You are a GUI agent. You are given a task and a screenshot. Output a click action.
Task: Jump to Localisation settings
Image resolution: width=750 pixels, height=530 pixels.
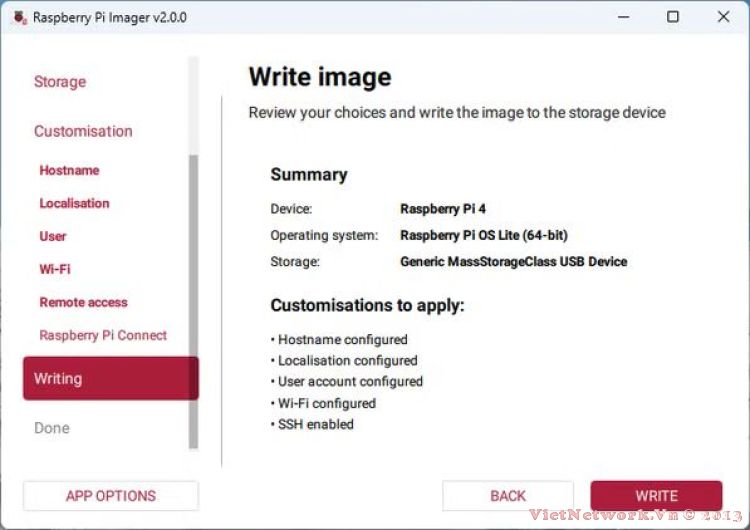point(74,203)
